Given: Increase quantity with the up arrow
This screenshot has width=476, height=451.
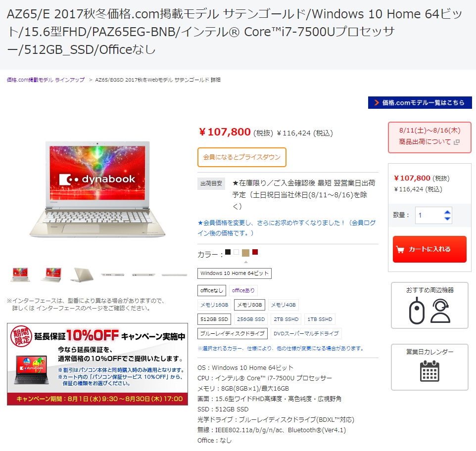Looking at the screenshot, I should point(447,212).
